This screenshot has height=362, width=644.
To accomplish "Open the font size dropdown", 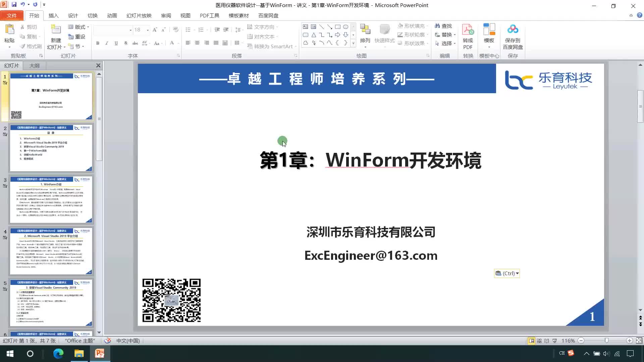I will (148, 30).
